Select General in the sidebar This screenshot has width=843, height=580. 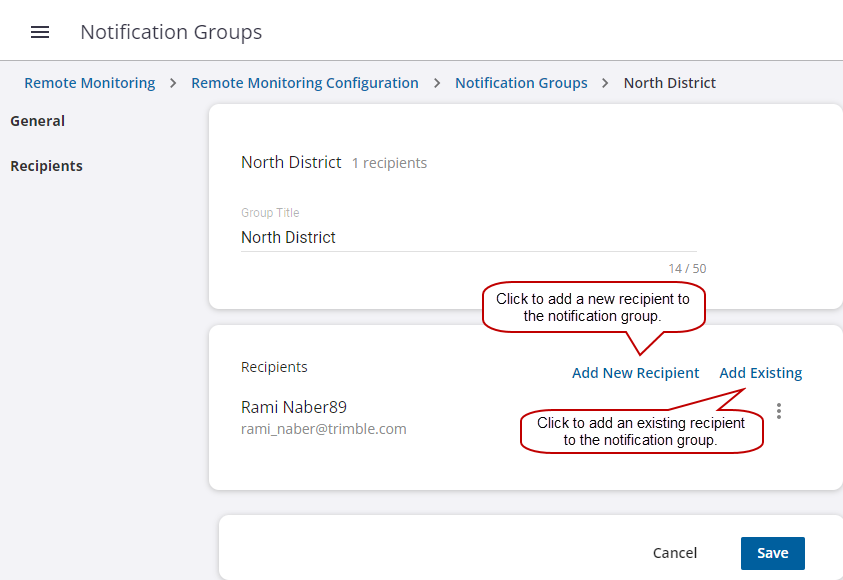(37, 121)
